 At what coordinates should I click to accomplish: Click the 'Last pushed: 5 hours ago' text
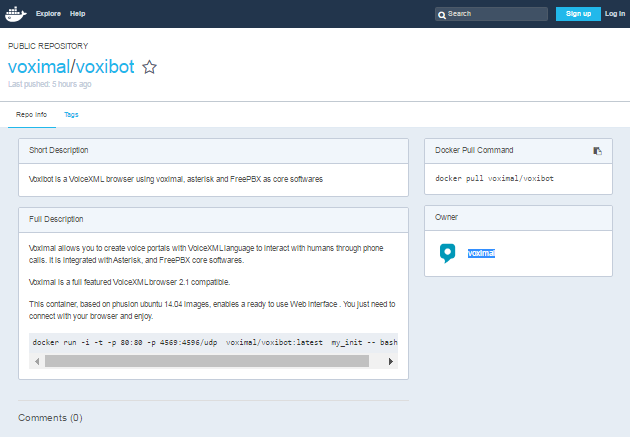tap(50, 84)
